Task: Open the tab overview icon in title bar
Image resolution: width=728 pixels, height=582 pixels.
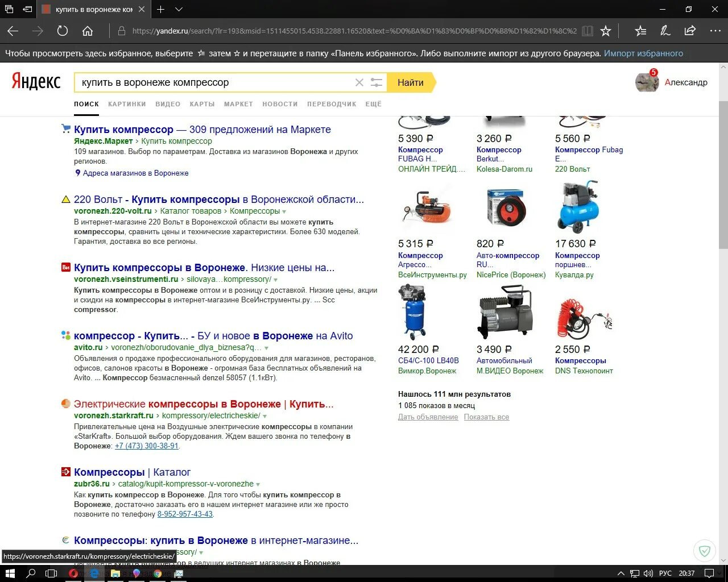Action: coord(9,9)
